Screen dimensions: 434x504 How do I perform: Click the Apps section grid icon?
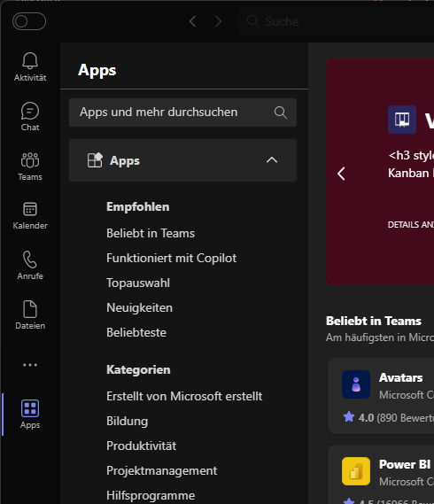(x=95, y=160)
